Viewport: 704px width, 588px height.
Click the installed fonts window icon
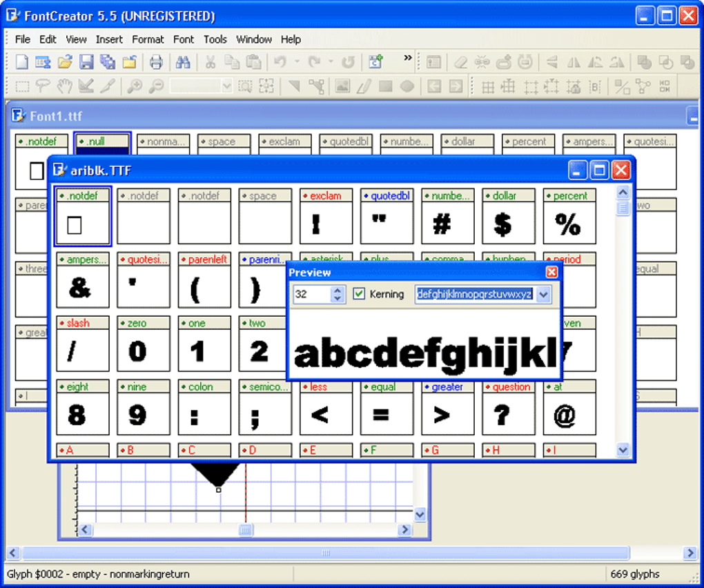(43, 61)
